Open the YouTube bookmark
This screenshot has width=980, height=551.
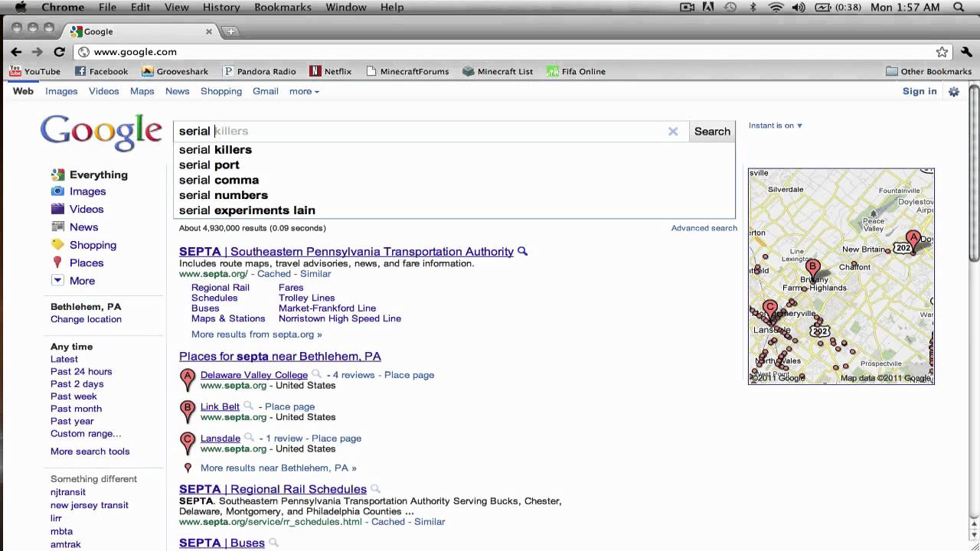coord(34,71)
